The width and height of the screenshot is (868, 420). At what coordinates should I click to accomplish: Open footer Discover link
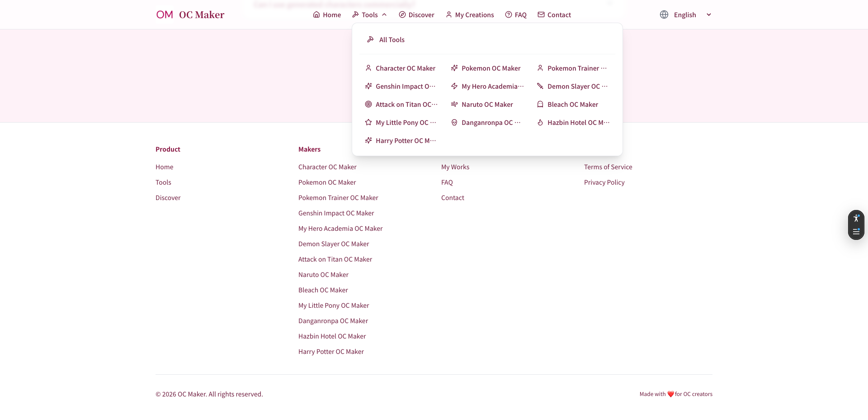pos(168,197)
